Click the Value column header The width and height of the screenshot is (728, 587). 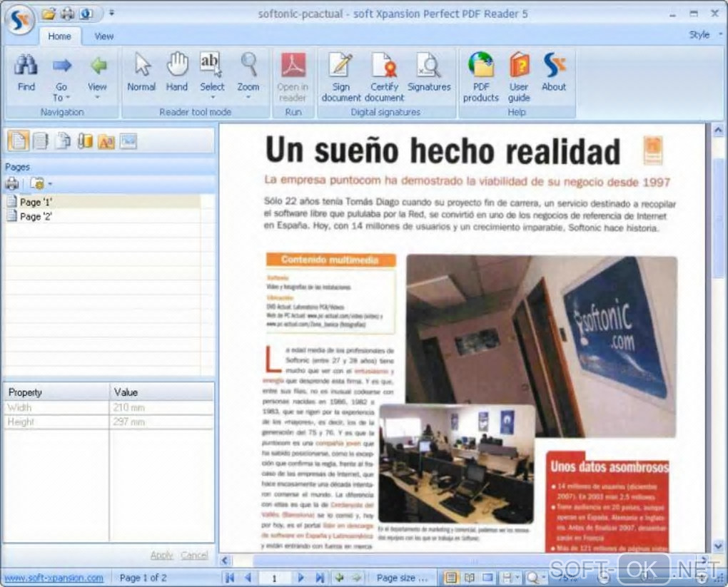[161, 392]
